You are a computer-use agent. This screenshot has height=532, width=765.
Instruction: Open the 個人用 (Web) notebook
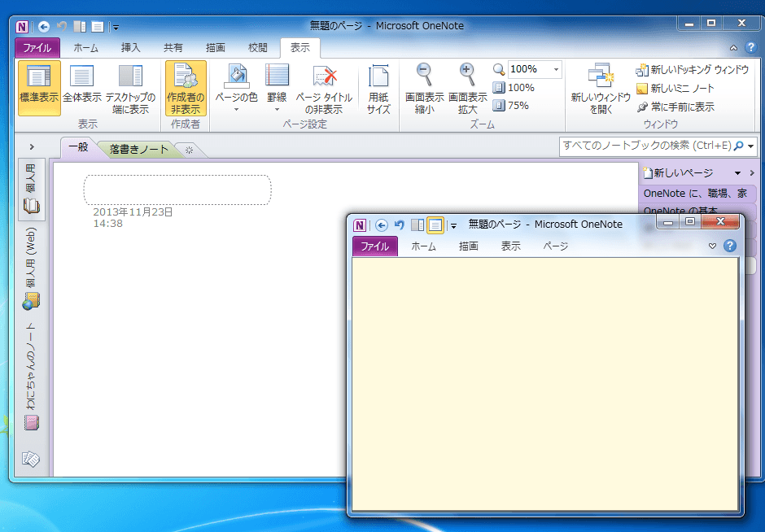pyautogui.click(x=31, y=268)
